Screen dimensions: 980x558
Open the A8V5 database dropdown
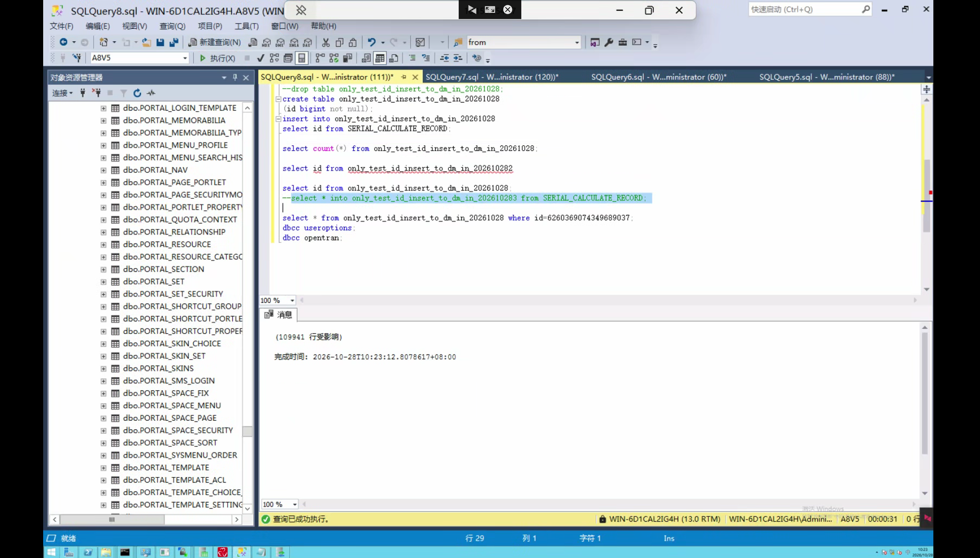click(185, 58)
